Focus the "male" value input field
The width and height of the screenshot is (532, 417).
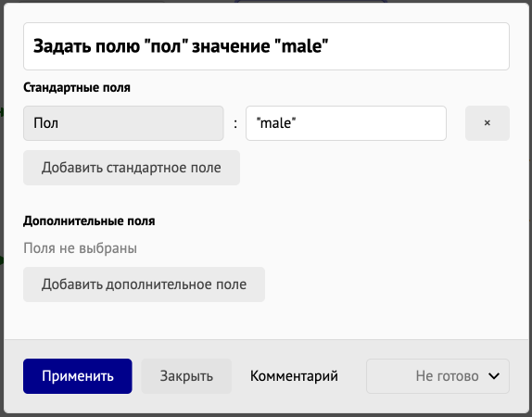[346, 123]
